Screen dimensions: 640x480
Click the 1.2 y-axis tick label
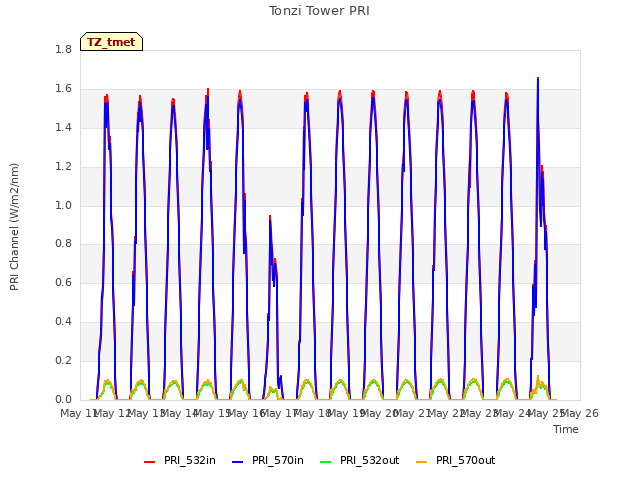(63, 166)
